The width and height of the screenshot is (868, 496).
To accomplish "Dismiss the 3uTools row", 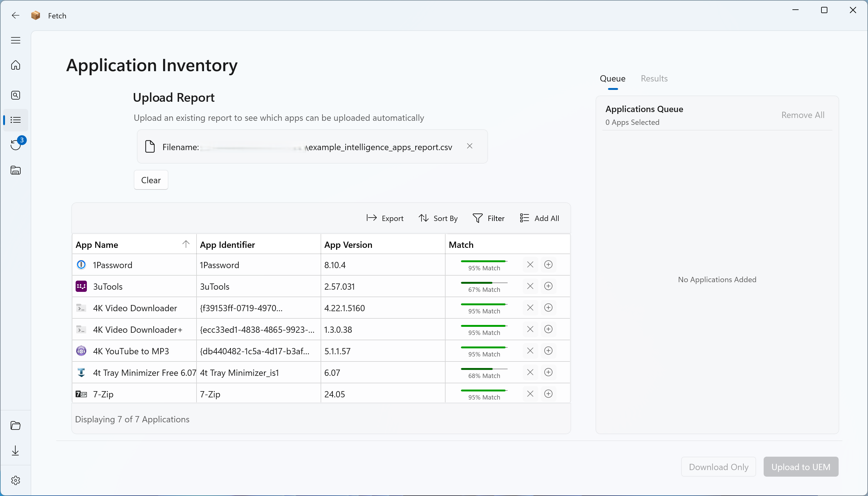I will (530, 286).
